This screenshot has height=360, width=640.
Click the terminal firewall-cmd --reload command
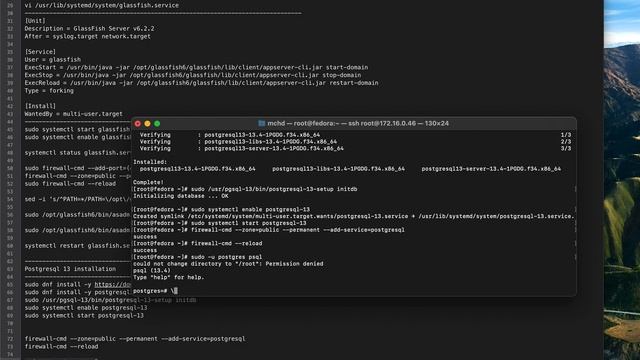[x=227, y=244]
